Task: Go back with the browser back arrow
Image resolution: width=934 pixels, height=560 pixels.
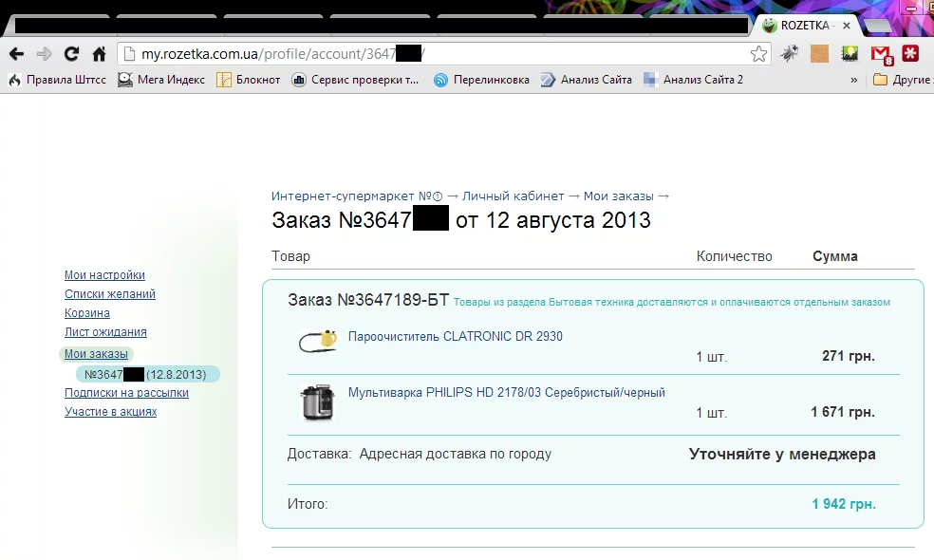Action: [x=17, y=54]
